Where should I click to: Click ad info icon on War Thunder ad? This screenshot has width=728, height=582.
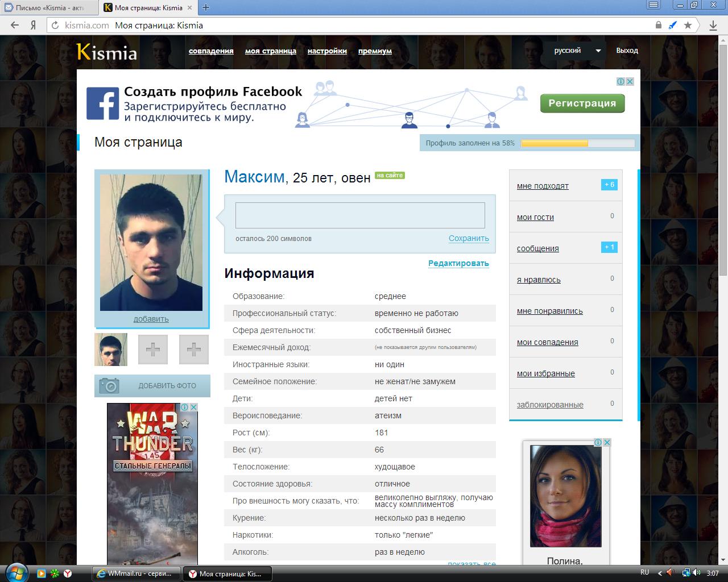click(185, 407)
